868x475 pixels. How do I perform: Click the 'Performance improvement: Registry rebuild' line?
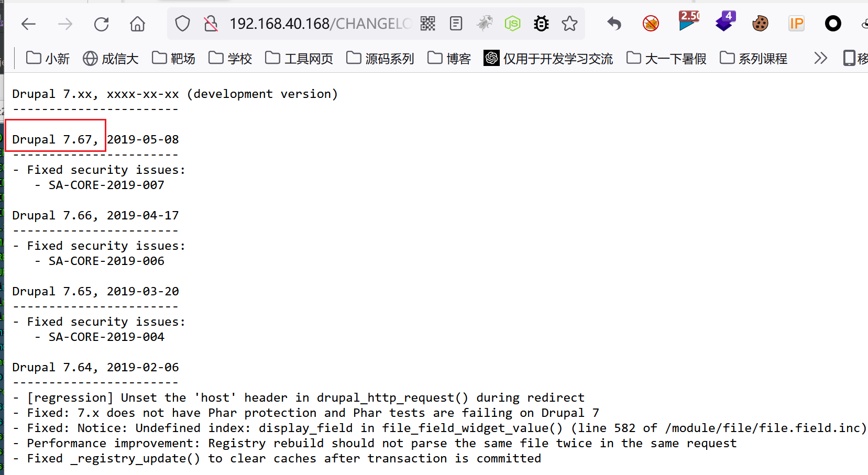375,443
